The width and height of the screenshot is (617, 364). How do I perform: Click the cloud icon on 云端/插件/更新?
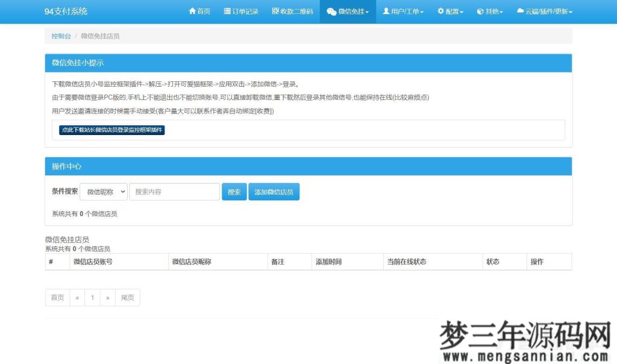519,11
